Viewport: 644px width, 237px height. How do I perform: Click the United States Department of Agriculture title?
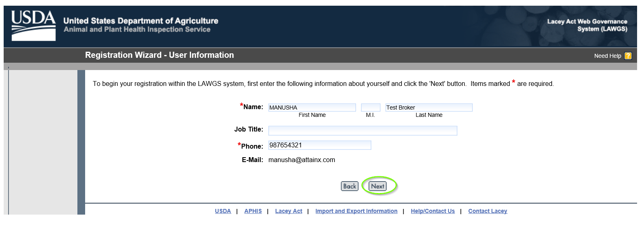click(141, 21)
